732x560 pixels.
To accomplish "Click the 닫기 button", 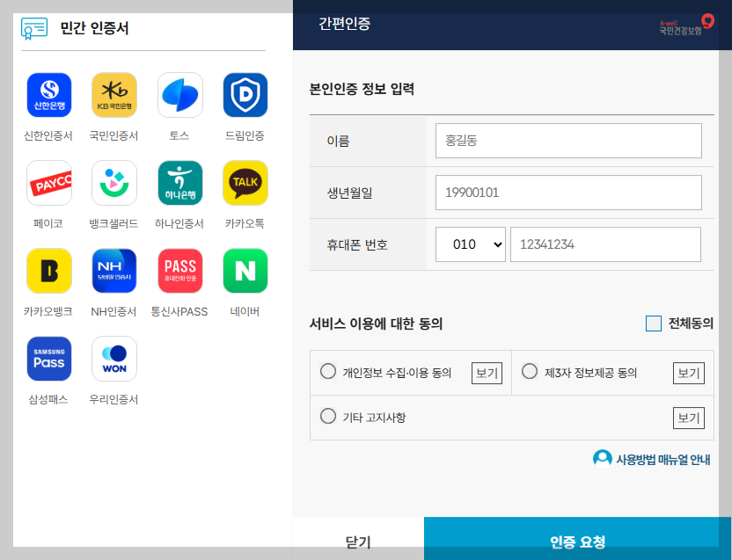I will pyautogui.click(x=358, y=539).
